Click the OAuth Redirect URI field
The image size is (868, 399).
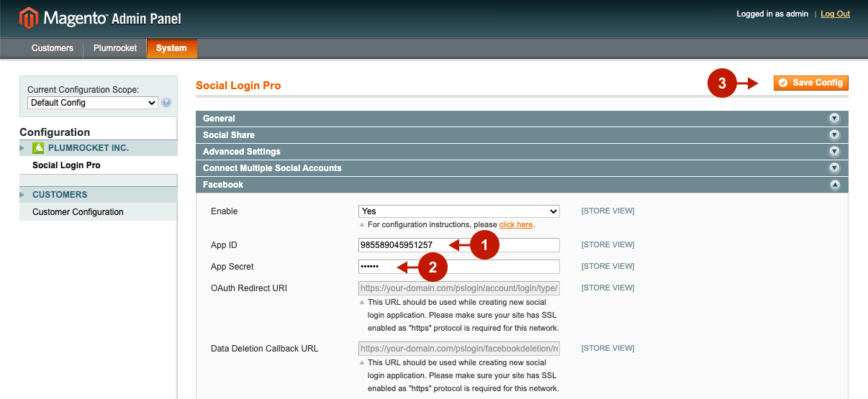pyautogui.click(x=459, y=288)
